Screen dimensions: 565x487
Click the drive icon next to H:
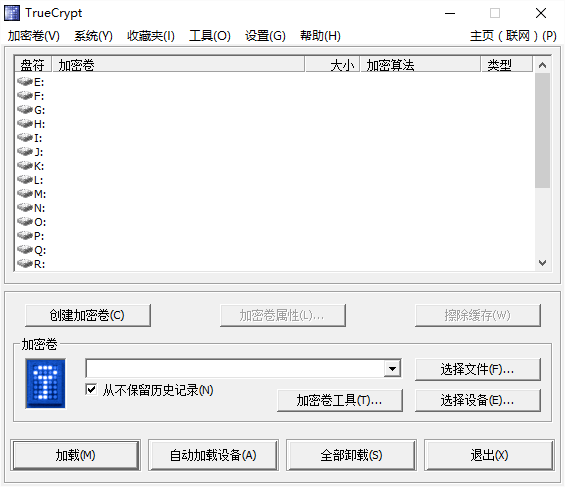pyautogui.click(x=25, y=124)
